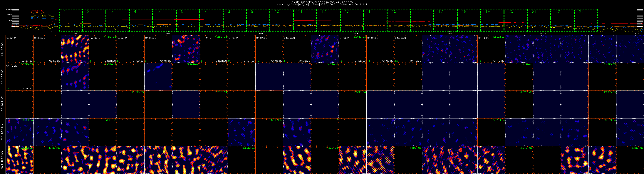Click the FLARE 2015/12/18 title text
The image size is (644, 174).
click(x=322, y=2)
